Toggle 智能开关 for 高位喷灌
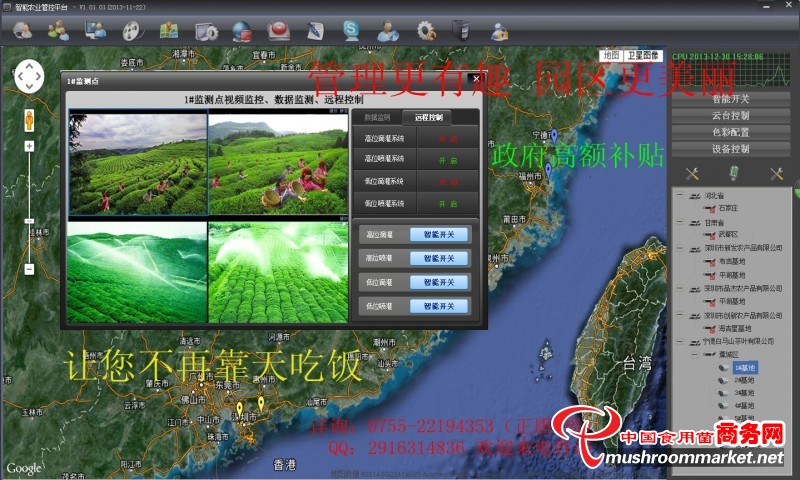 pyautogui.click(x=439, y=259)
